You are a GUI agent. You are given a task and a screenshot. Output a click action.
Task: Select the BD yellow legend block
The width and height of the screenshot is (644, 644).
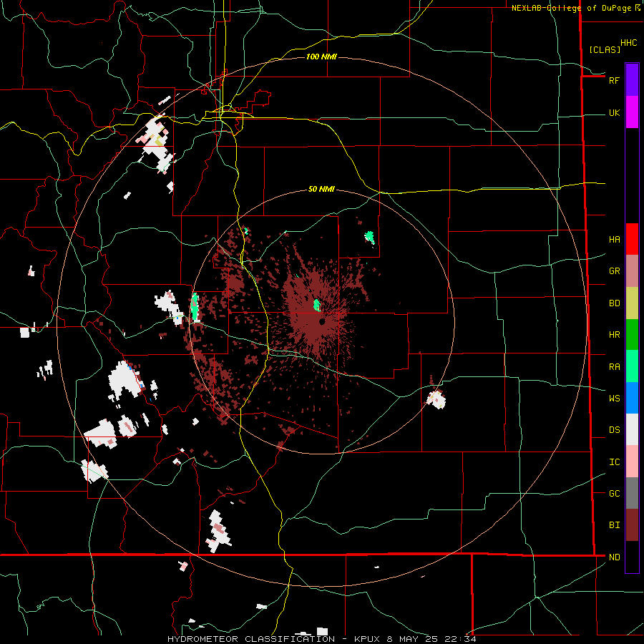coord(632,303)
